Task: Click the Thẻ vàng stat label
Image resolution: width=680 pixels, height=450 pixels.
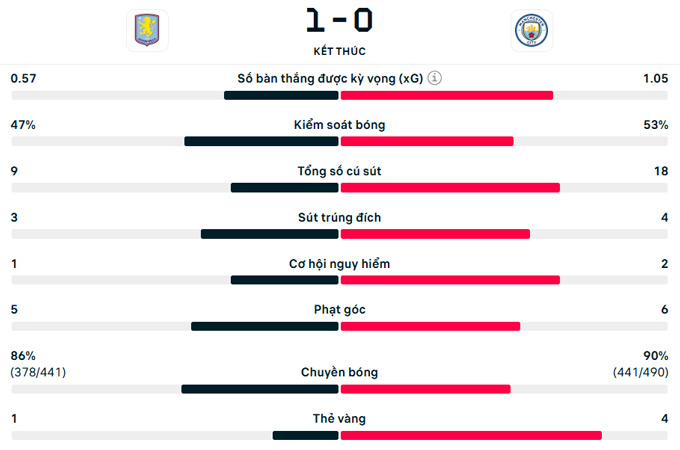Action: pos(339,419)
